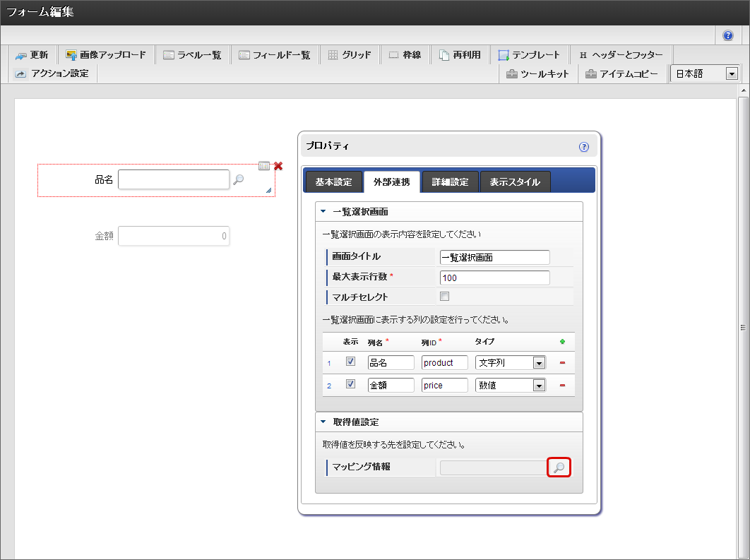Click the 更新 toolbar button
The height and width of the screenshot is (560, 750).
[32, 55]
